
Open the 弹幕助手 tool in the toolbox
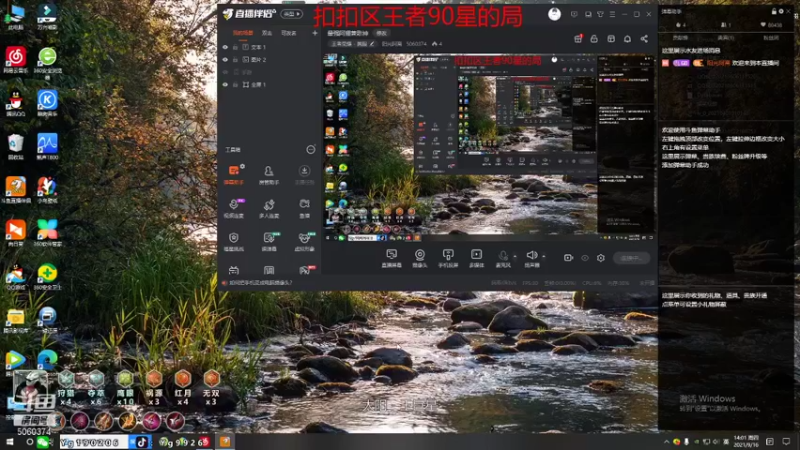[x=234, y=174]
